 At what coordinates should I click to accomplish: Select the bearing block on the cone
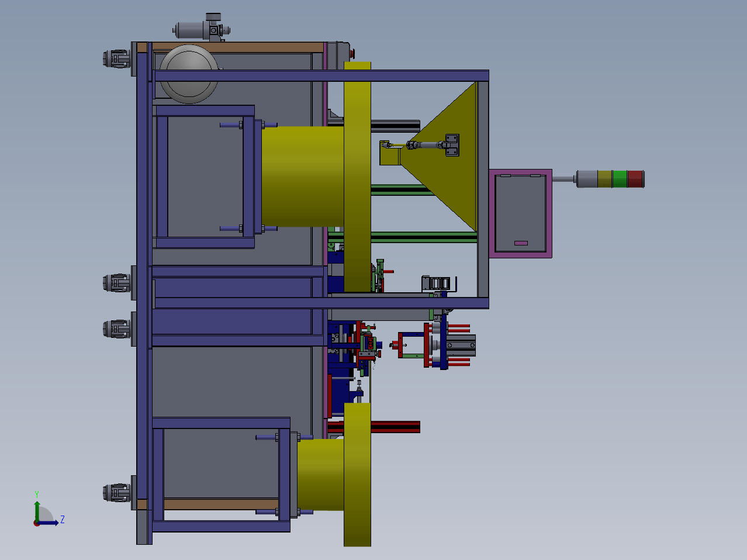tap(452, 145)
